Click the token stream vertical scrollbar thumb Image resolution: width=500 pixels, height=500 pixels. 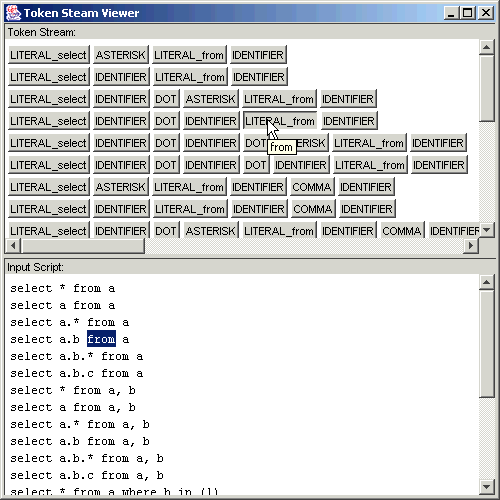[486, 88]
